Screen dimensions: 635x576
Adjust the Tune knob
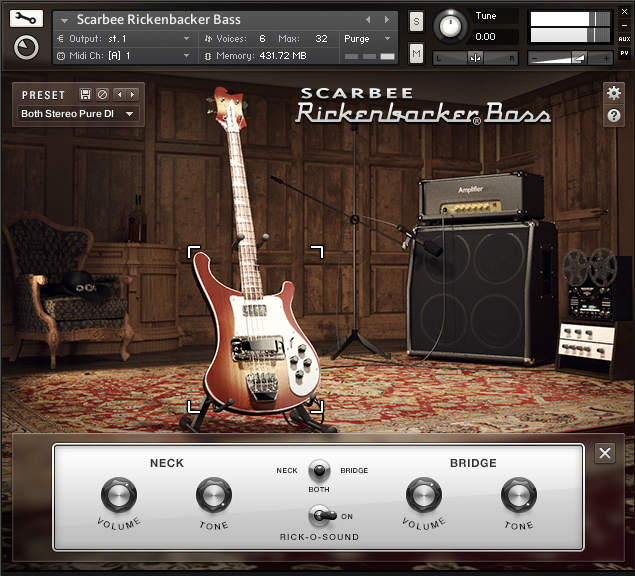coord(450,26)
